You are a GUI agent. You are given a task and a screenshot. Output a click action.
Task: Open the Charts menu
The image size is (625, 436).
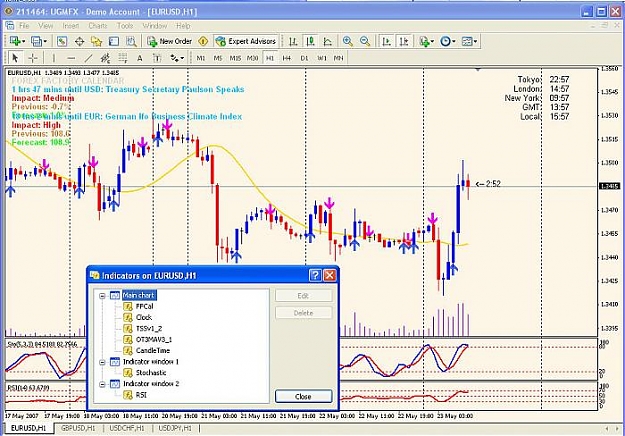coord(98,26)
